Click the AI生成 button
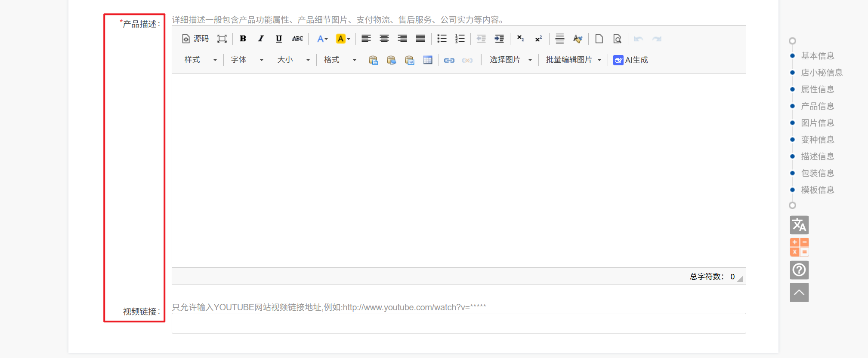 (631, 60)
